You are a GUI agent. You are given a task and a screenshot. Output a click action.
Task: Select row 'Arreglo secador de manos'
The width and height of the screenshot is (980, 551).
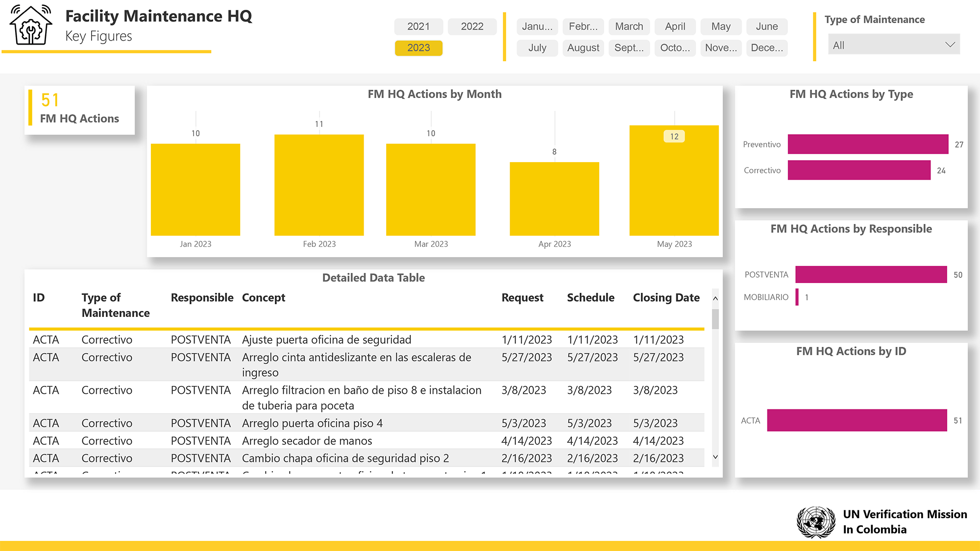point(367,440)
